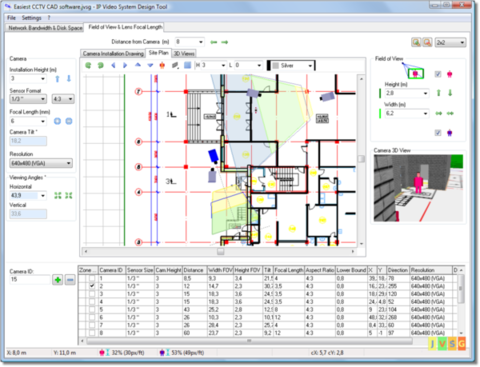Click the green rotate icon in site plan toolbar

(x=88, y=65)
